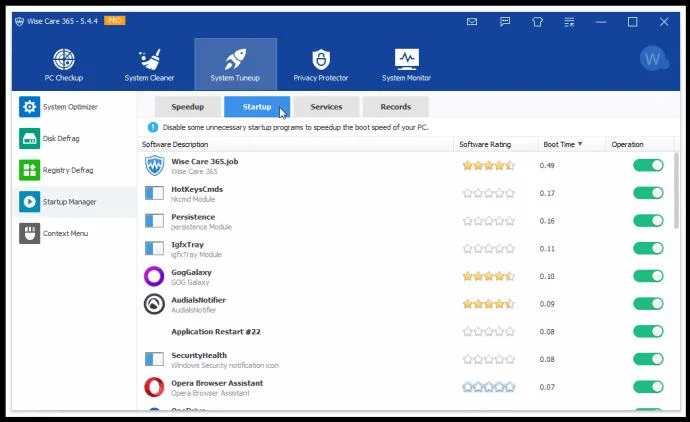Screen dimensions: 690x422
Task: Disable Wise Care 365.job startup toggle
Action: [648, 165]
